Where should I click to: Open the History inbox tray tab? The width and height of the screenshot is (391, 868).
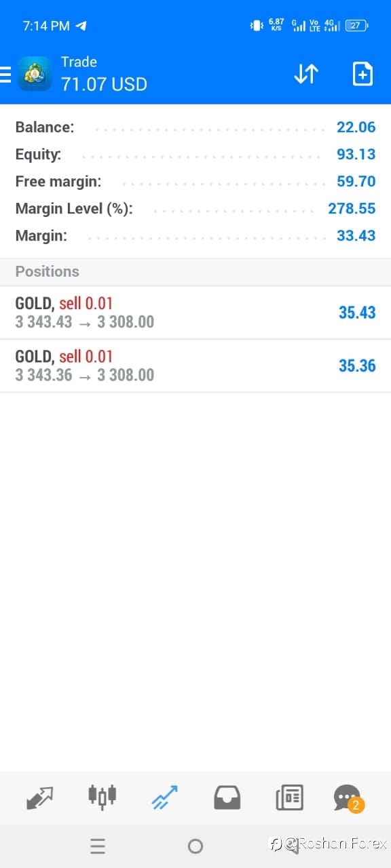coord(227,797)
